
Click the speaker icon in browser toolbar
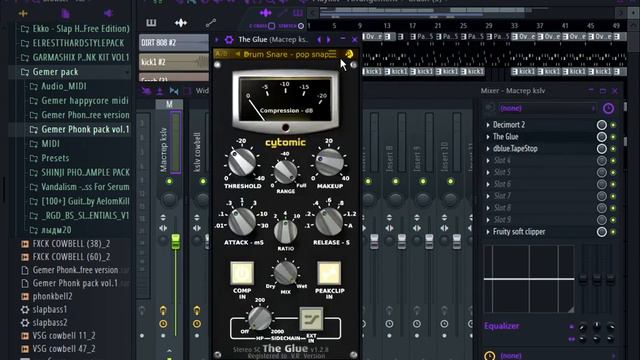(108, 13)
